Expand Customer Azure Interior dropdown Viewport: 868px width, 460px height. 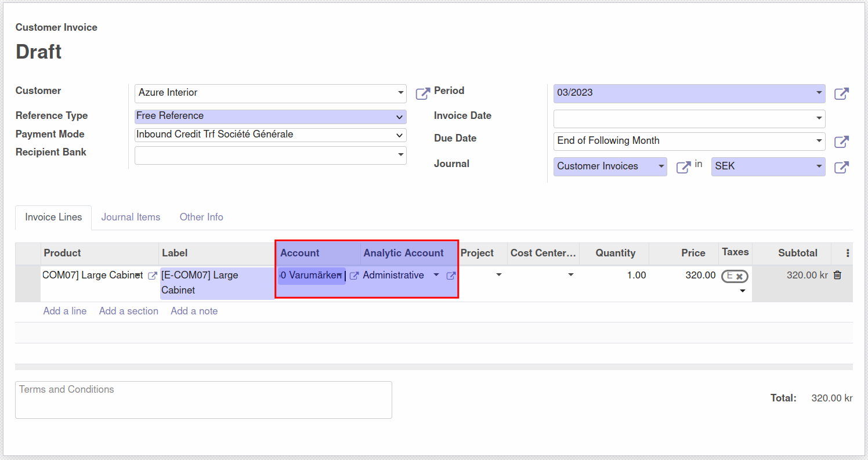pyautogui.click(x=401, y=93)
